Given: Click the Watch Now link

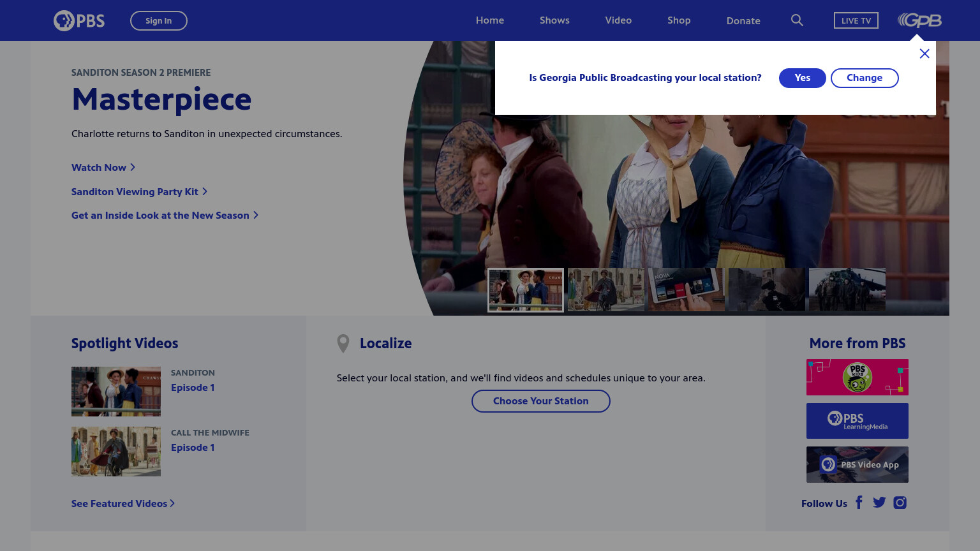Looking at the screenshot, I should (x=103, y=167).
